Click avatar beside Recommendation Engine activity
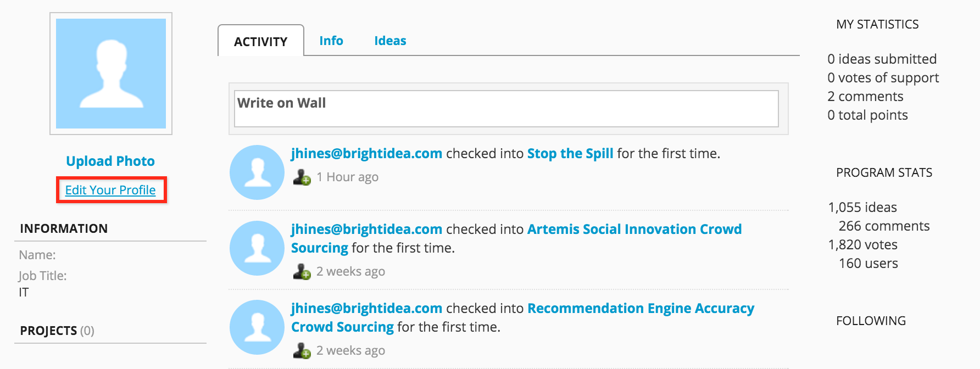 pos(257,327)
